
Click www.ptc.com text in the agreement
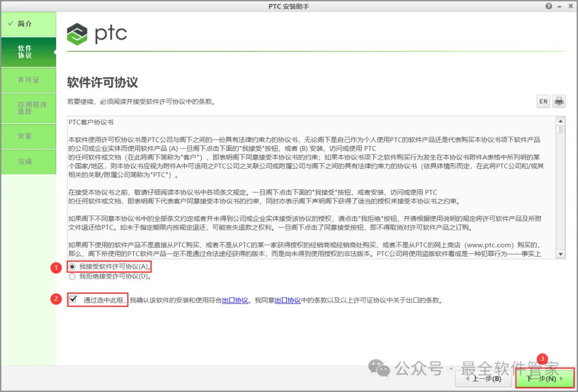490,245
